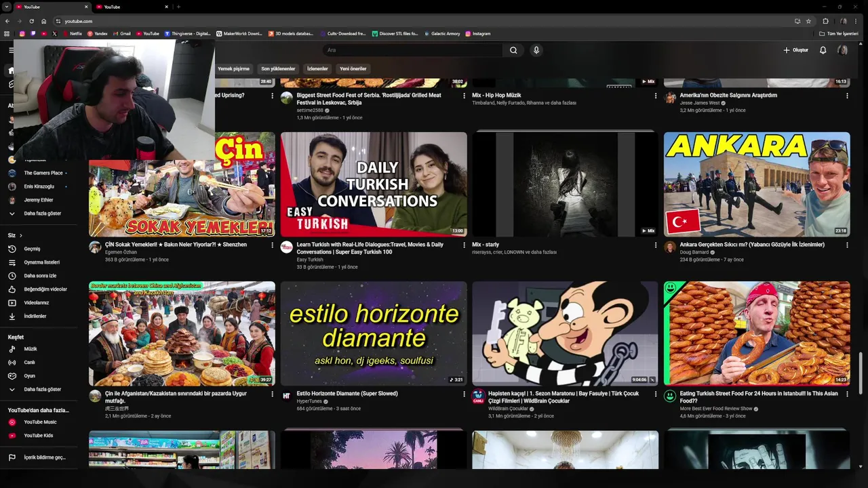Open Oyun under Keşfet
The width and height of the screenshot is (868, 488).
pos(39,376)
